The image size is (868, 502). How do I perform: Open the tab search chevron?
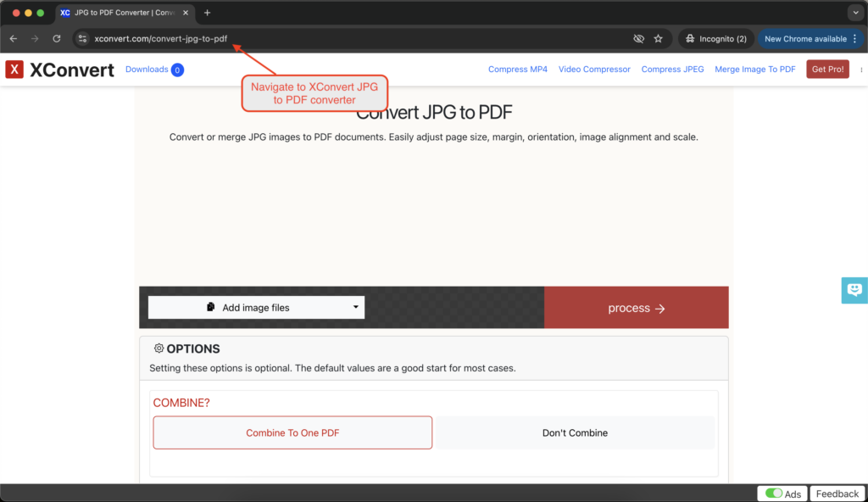click(x=855, y=13)
